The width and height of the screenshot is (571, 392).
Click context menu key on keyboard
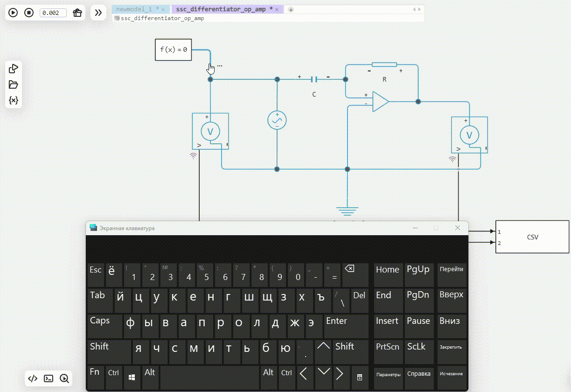click(360, 378)
